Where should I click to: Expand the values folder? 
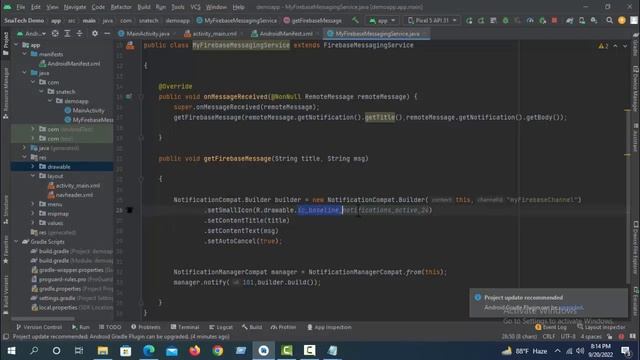pyautogui.click(x=33, y=223)
